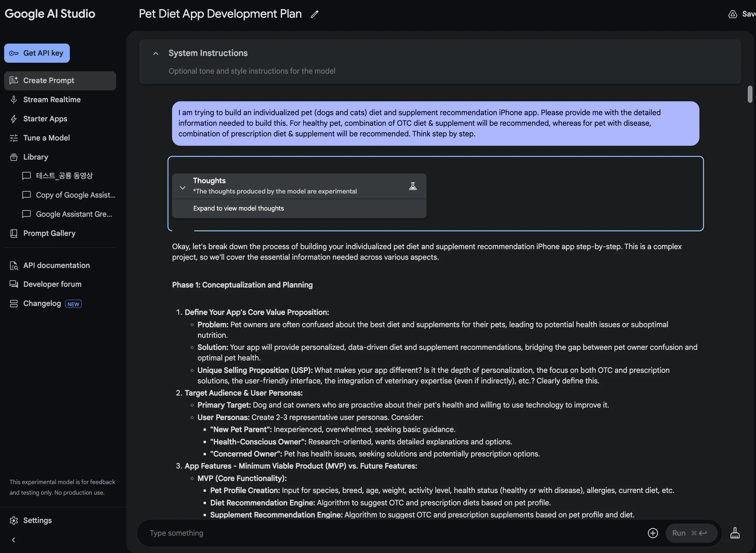Click the Changelog list icon
Viewport: 756px width, 553px height.
[14, 304]
